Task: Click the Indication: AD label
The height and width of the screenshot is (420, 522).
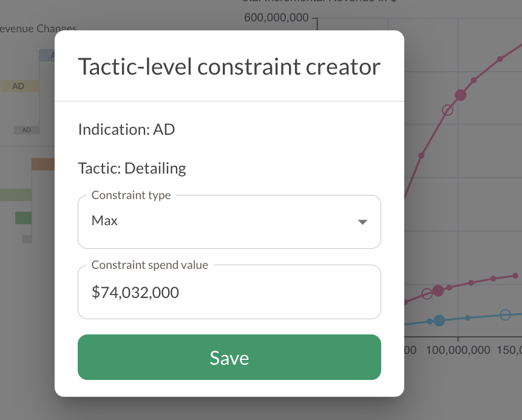Action: (x=126, y=129)
